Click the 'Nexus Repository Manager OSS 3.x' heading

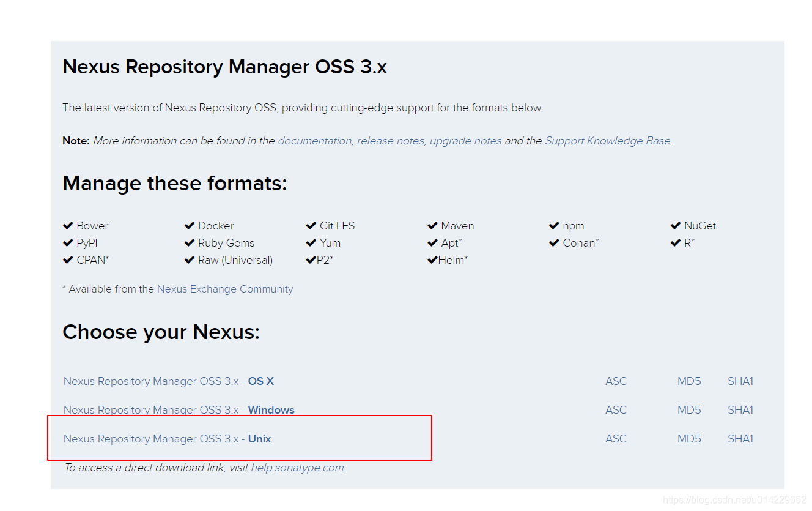coord(225,67)
